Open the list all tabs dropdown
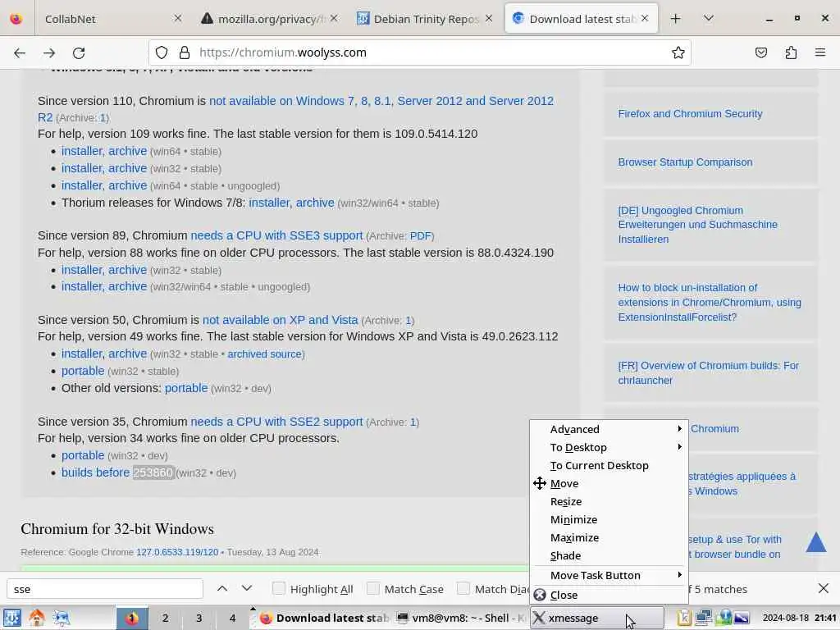Image resolution: width=840 pixels, height=630 pixels. (x=708, y=19)
